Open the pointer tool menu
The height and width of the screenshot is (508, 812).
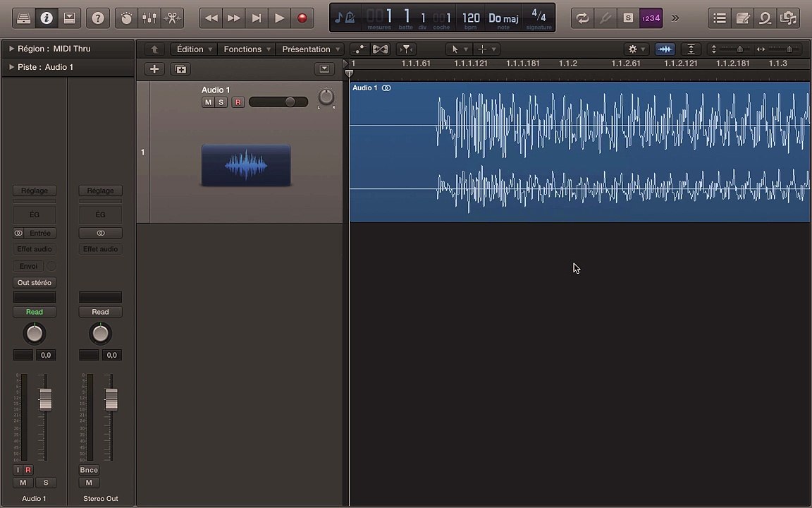point(459,49)
